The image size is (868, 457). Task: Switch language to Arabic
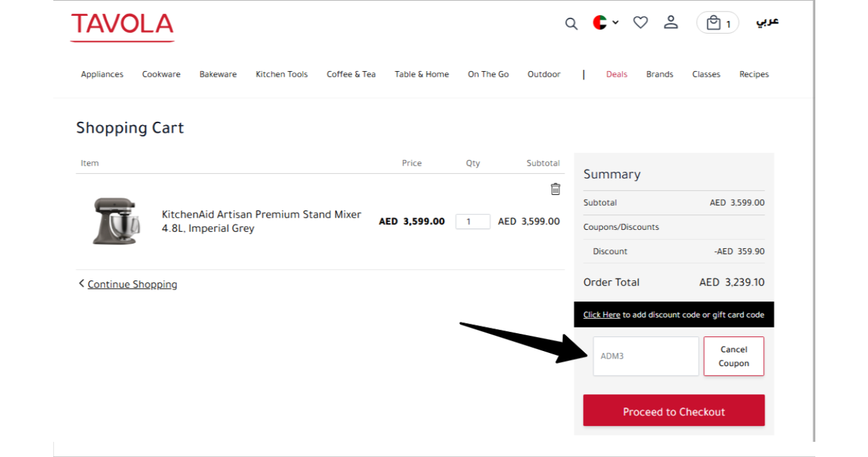pos(767,22)
